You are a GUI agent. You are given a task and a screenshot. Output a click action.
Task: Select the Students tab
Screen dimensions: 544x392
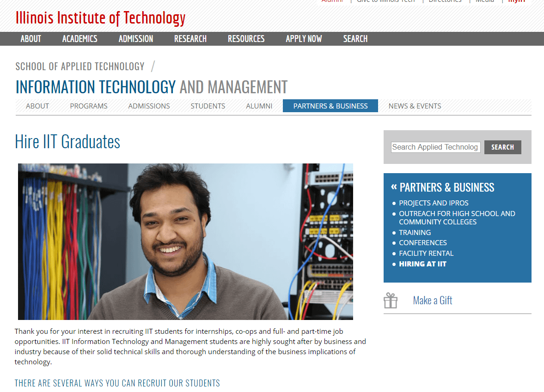pos(208,106)
